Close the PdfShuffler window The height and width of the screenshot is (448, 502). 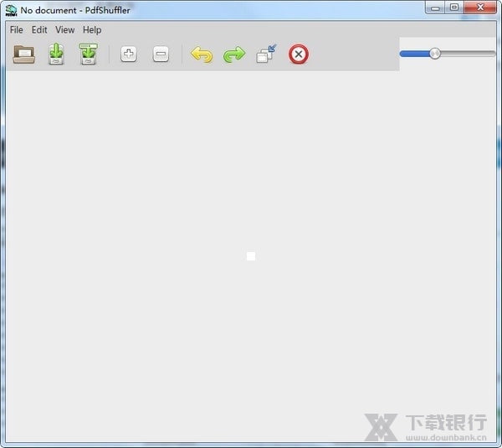(x=480, y=8)
